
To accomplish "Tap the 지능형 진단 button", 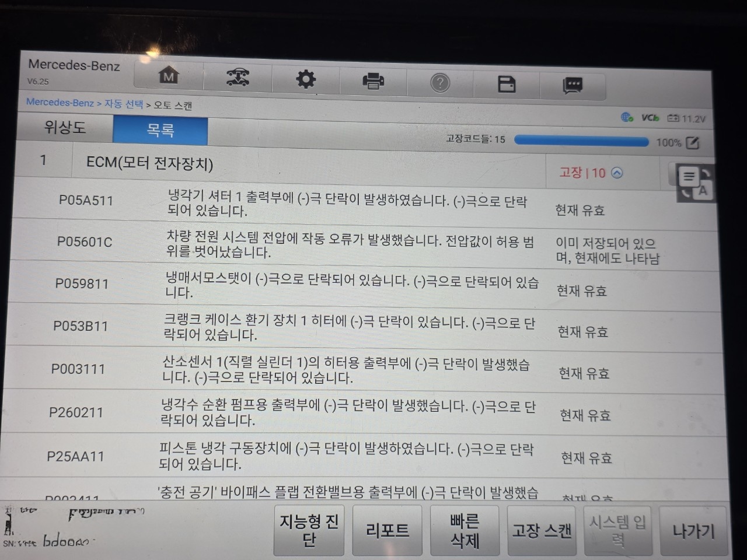I will click(309, 530).
